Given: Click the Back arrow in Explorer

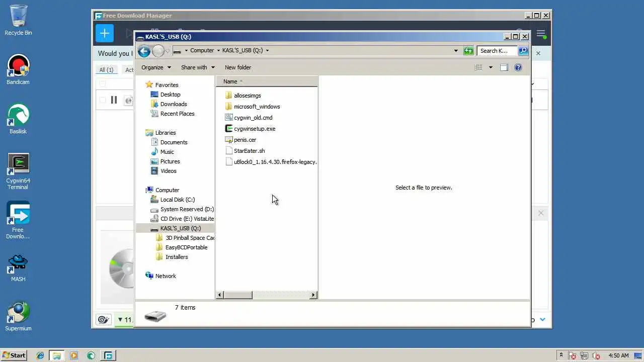Looking at the screenshot, I should [144, 51].
